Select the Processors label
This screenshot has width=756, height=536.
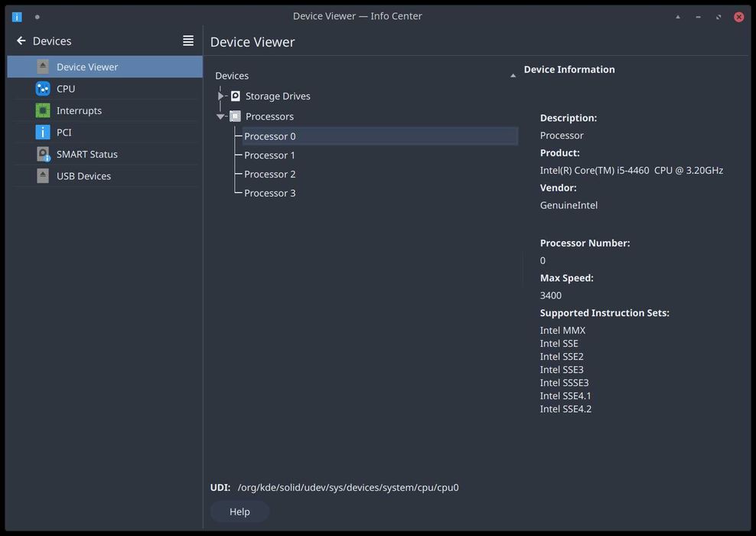[x=269, y=116]
